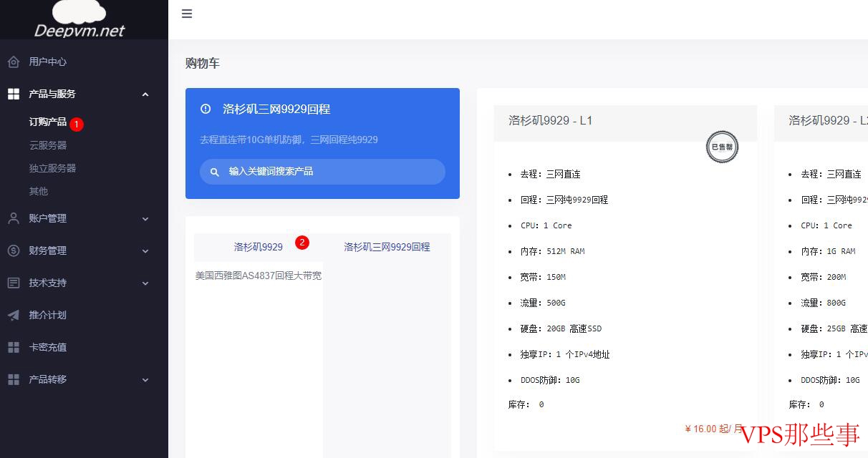This screenshot has height=458, width=868.
Task: Click L1 DDOS防御: 10G line
Action: click(550, 380)
